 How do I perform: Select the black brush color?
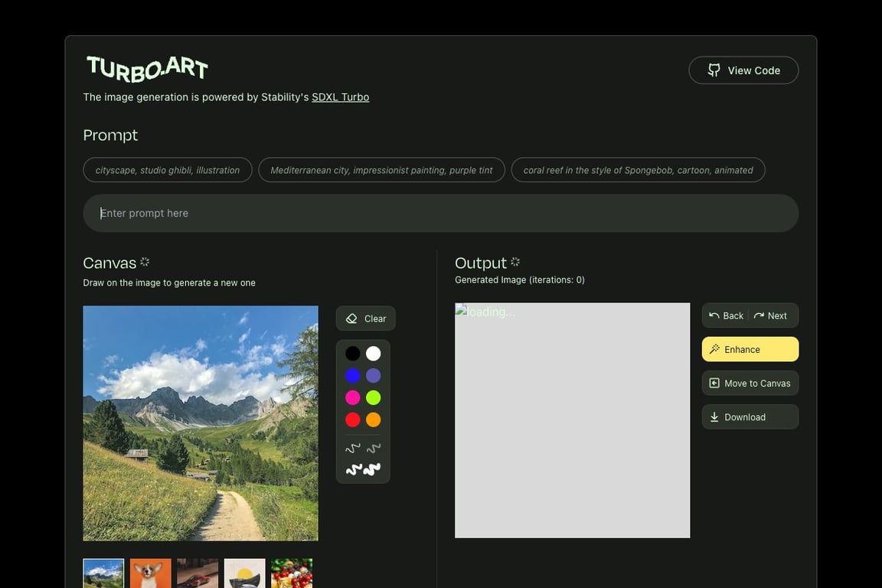click(x=353, y=354)
